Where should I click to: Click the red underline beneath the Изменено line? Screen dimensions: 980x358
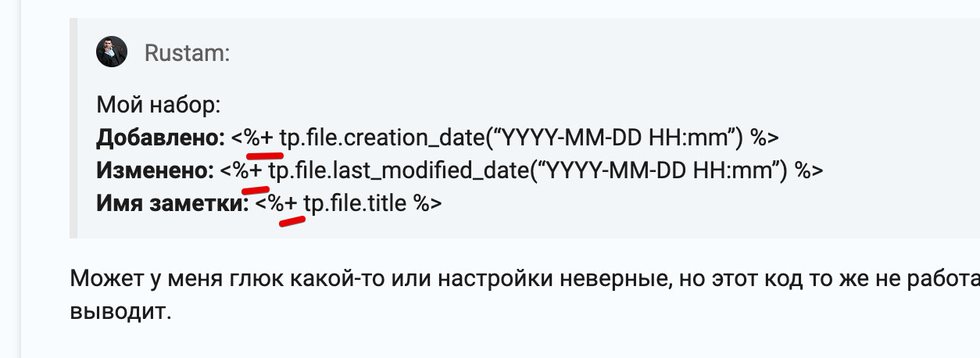point(256,188)
